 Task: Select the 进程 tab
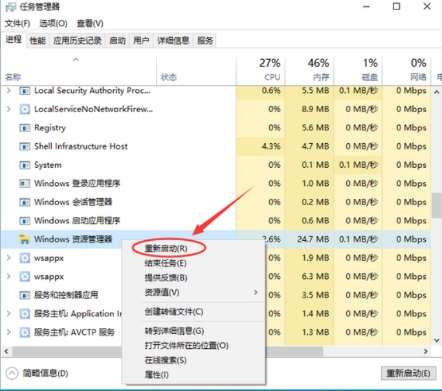click(x=13, y=40)
